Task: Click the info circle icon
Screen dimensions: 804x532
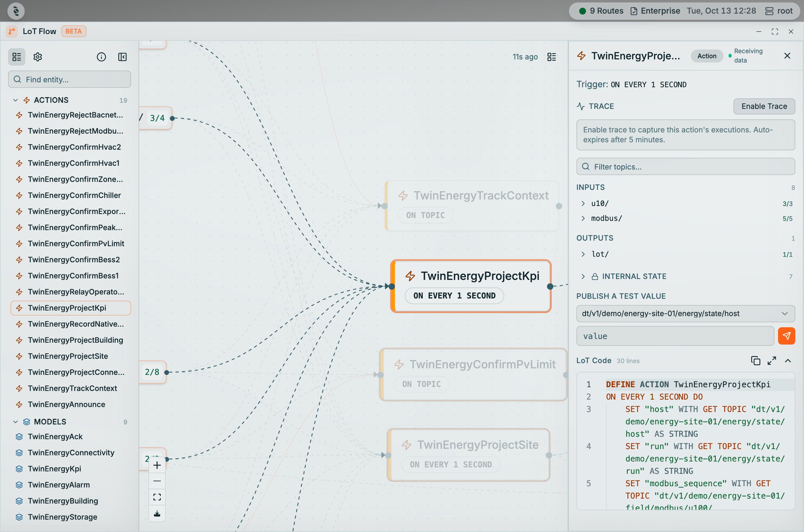Action: click(x=101, y=57)
